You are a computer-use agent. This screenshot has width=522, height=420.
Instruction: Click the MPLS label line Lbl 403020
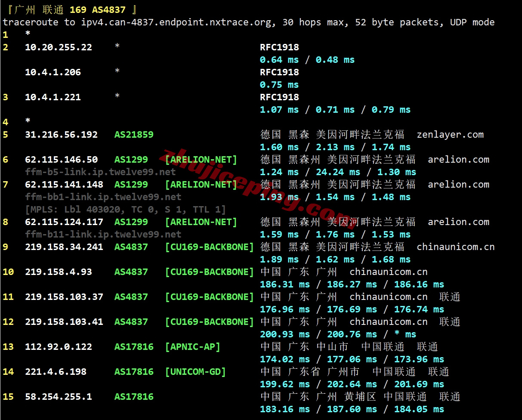pyautogui.click(x=126, y=210)
